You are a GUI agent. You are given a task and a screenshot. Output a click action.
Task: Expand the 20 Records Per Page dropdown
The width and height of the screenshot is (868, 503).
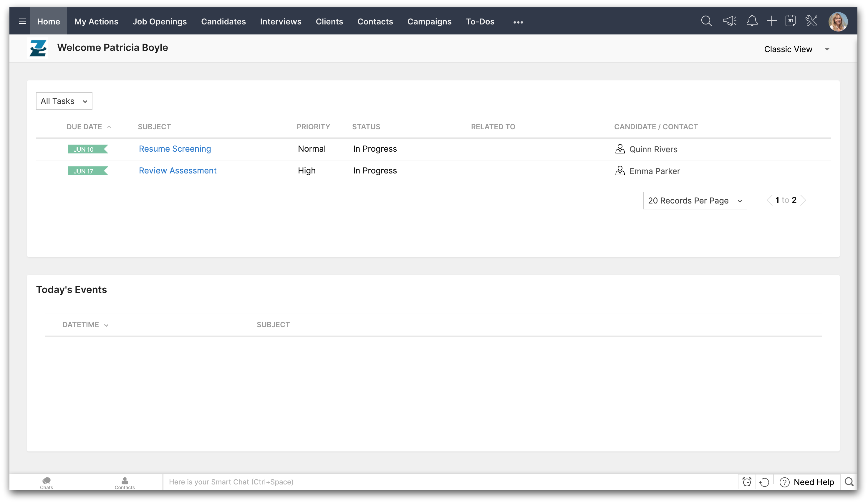(695, 201)
